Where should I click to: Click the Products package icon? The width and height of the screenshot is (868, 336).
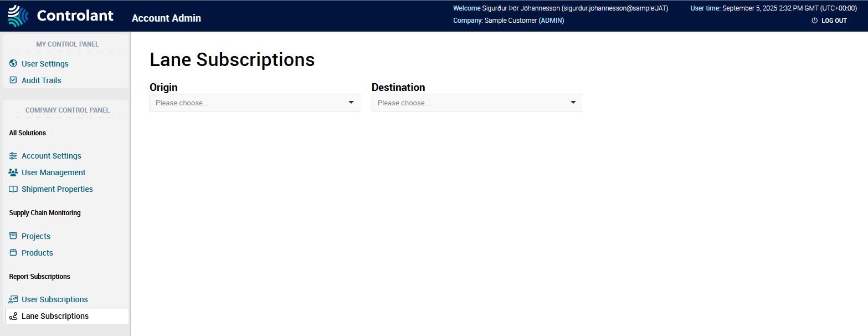coord(13,253)
